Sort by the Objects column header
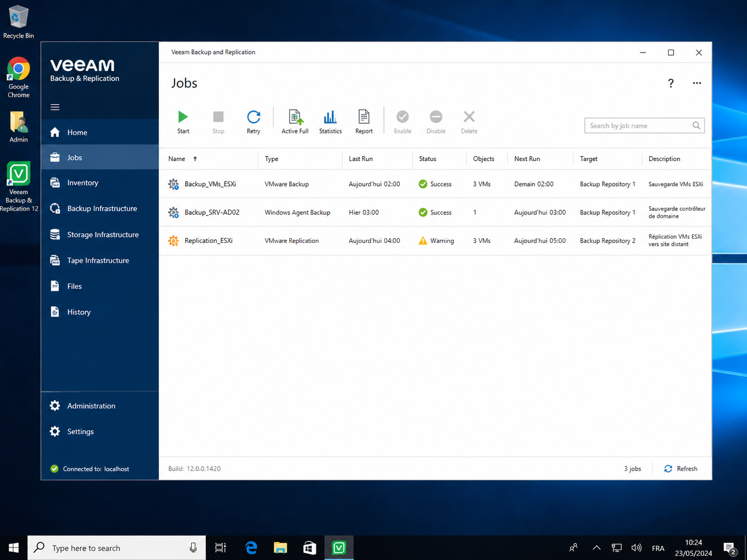The image size is (747, 560). coord(483,159)
